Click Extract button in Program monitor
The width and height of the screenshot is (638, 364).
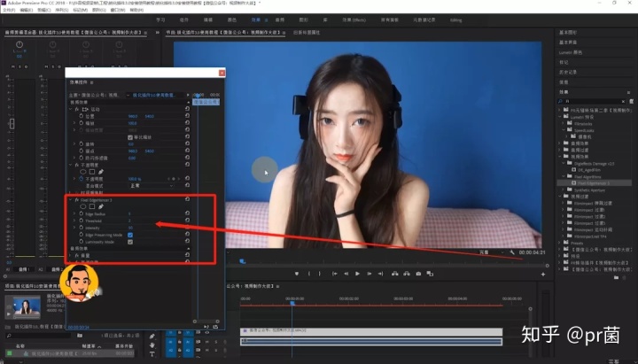(407, 274)
